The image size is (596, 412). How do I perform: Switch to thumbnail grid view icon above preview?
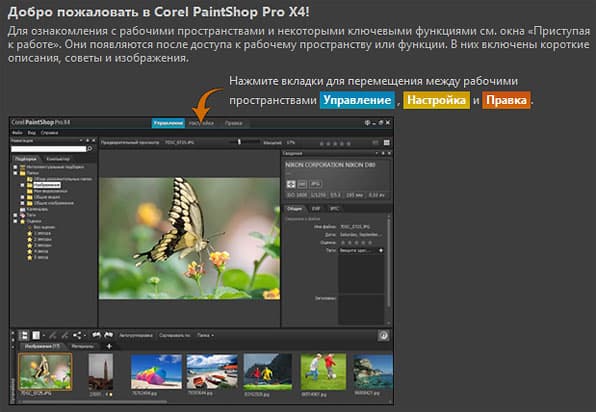[x=387, y=143]
